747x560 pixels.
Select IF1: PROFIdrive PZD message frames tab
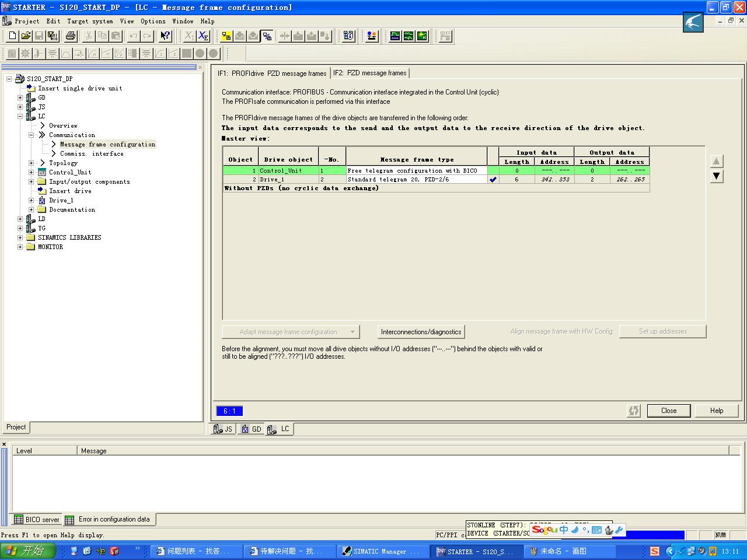[x=272, y=73]
